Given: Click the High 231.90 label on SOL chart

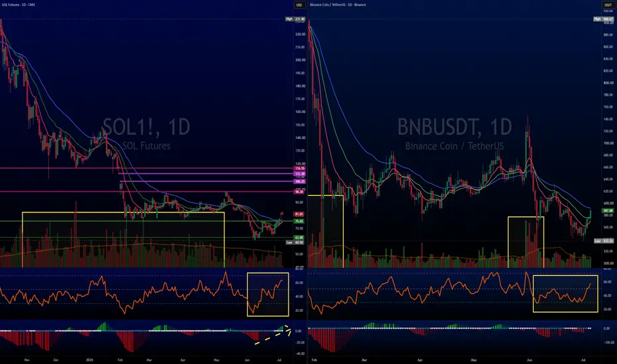Looking at the screenshot, I should [295, 19].
